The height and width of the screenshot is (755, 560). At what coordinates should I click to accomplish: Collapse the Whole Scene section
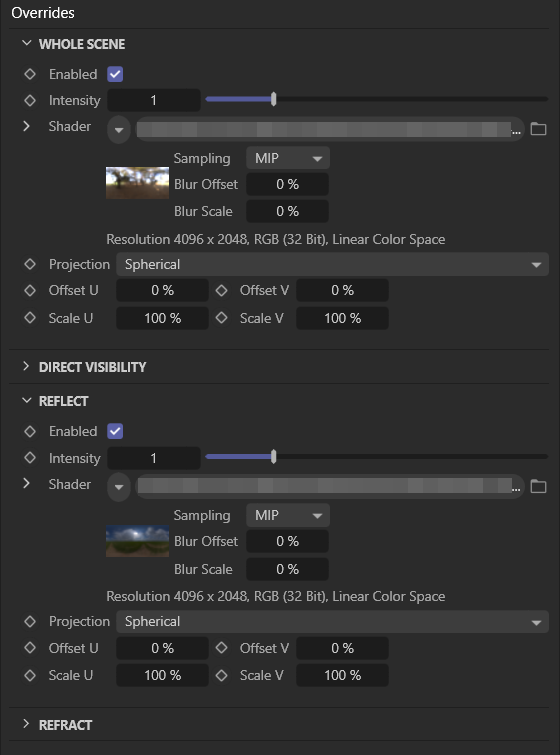pyautogui.click(x=26, y=43)
